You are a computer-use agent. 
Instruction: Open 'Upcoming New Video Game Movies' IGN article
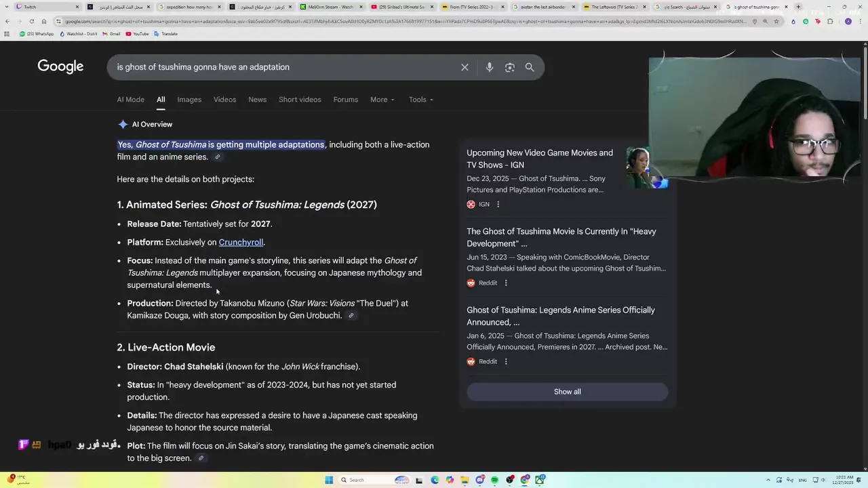click(540, 159)
